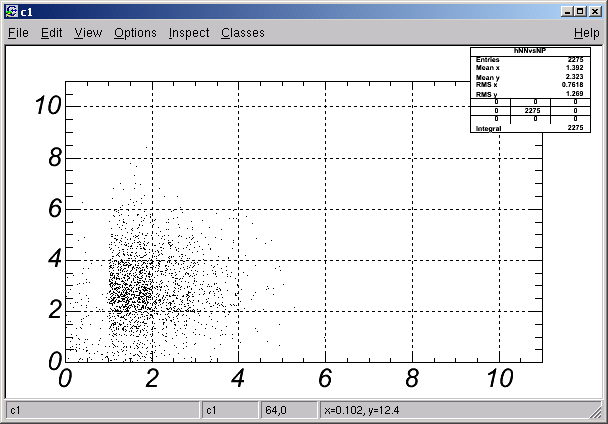Open the Classes menu

243,33
